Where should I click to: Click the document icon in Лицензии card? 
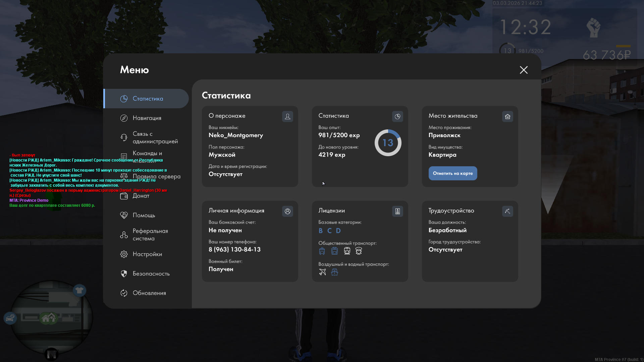397,211
